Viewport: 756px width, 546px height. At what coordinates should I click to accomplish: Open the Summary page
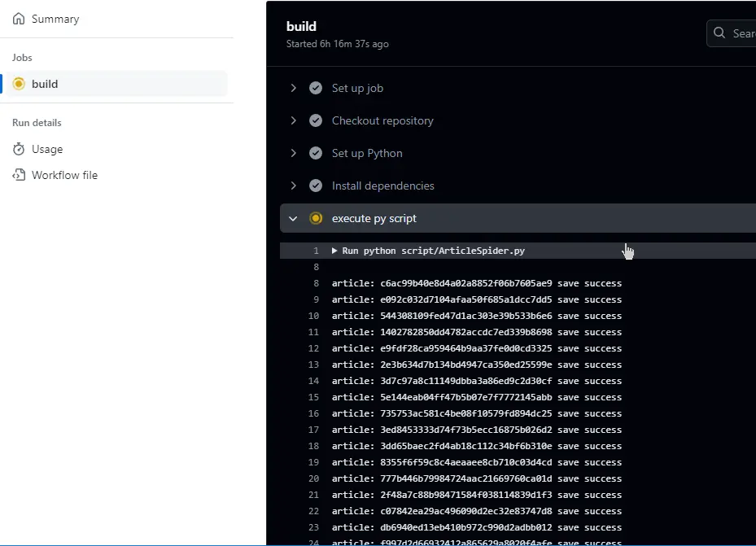(x=55, y=19)
